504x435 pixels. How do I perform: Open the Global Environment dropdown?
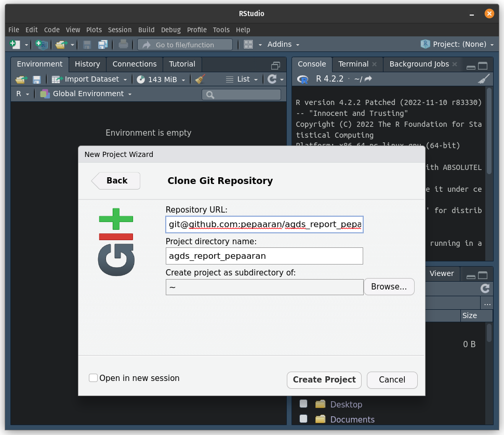pos(88,95)
